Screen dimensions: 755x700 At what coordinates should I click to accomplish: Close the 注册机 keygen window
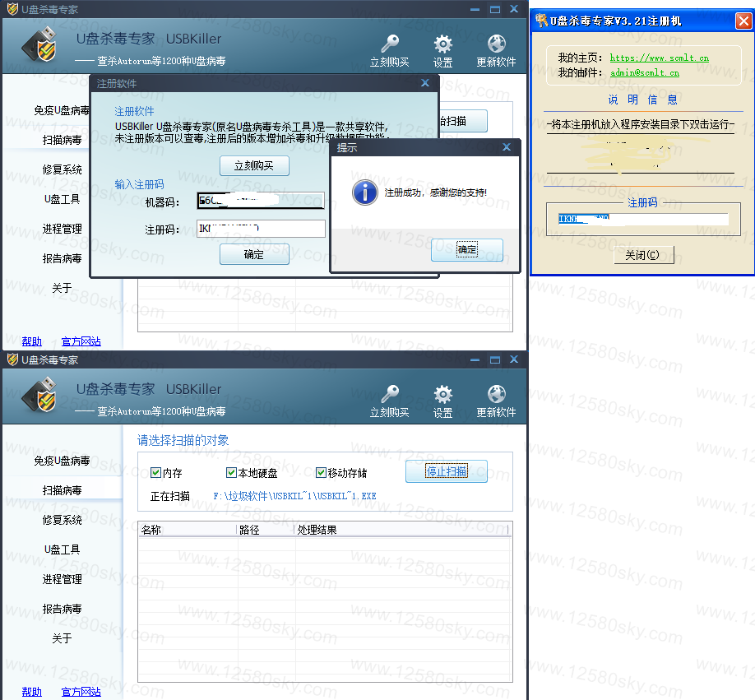click(743, 21)
